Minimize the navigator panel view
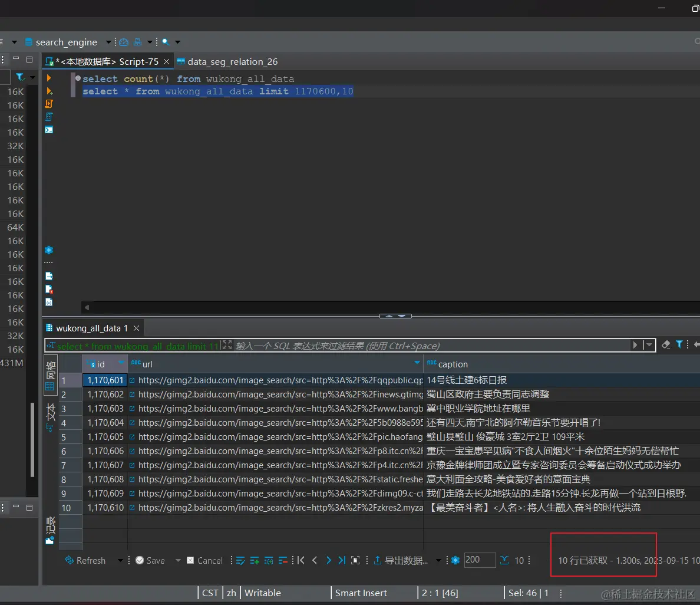 [x=16, y=58]
